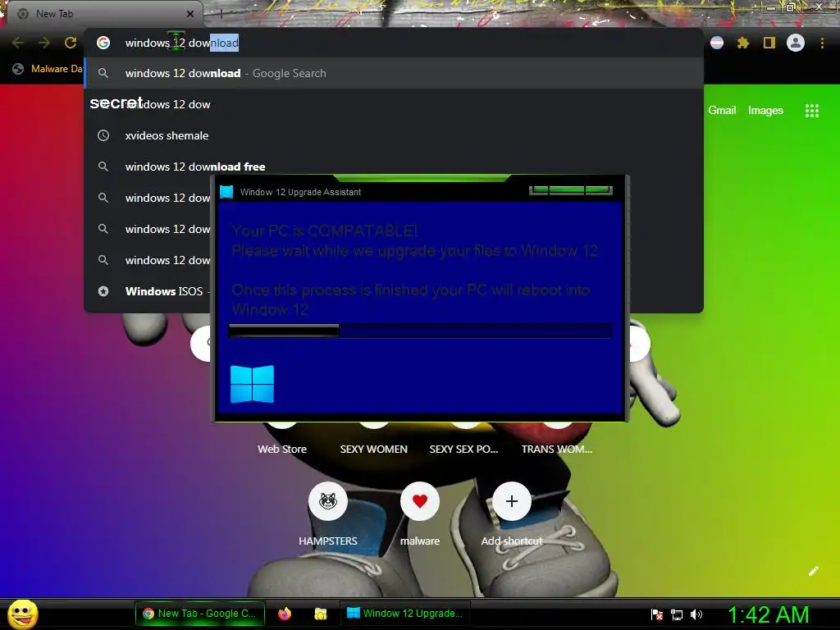Open the folder icon on taskbar
Image resolution: width=840 pixels, height=630 pixels.
321,614
